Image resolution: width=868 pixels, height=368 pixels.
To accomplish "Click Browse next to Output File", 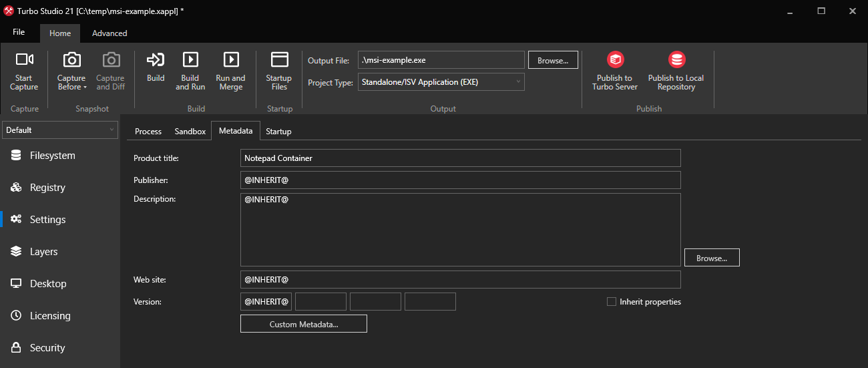I will 553,60.
